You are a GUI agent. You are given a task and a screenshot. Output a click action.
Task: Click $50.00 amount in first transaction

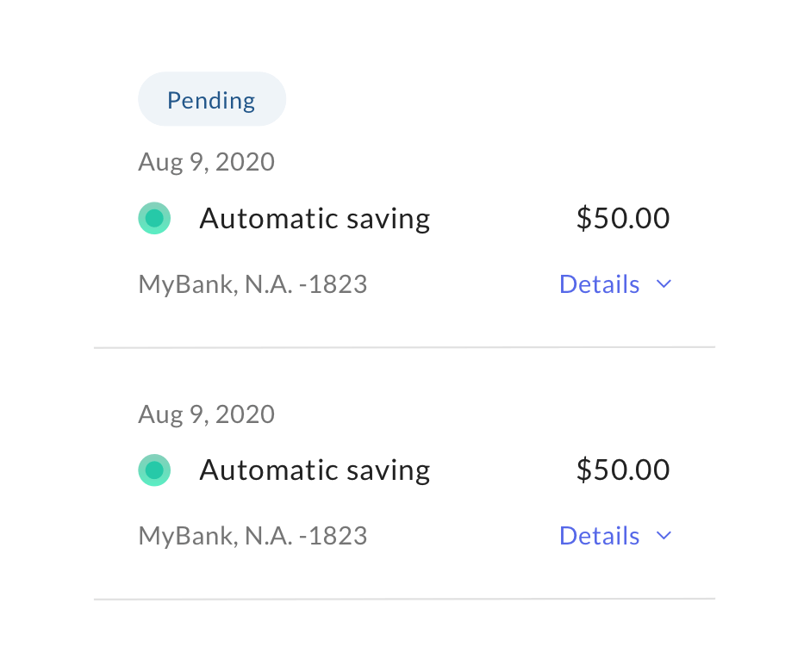point(623,218)
